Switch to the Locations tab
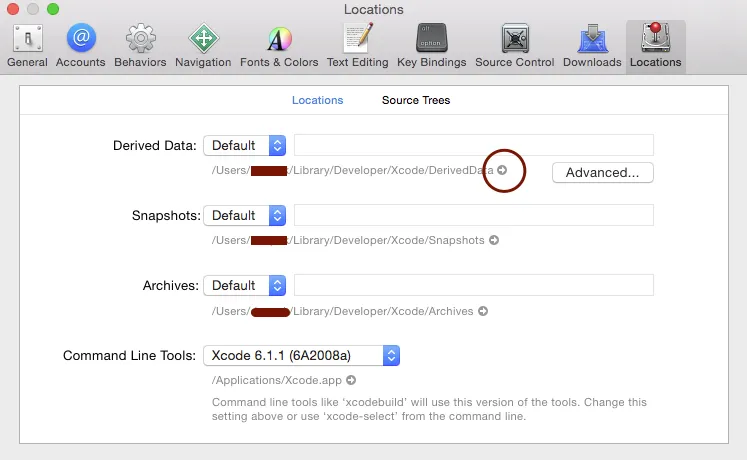Image resolution: width=747 pixels, height=460 pixels. tap(317, 100)
